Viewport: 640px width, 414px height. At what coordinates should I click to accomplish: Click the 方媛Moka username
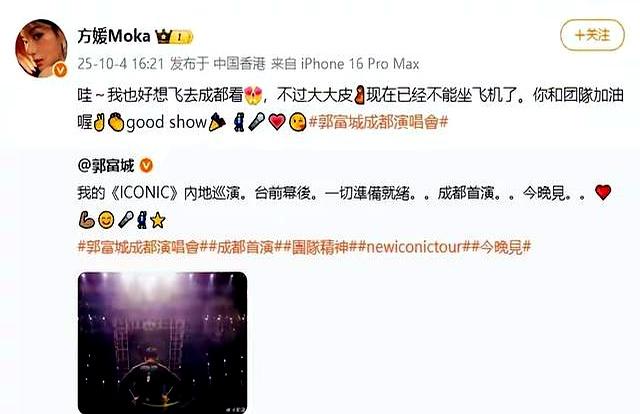click(114, 36)
